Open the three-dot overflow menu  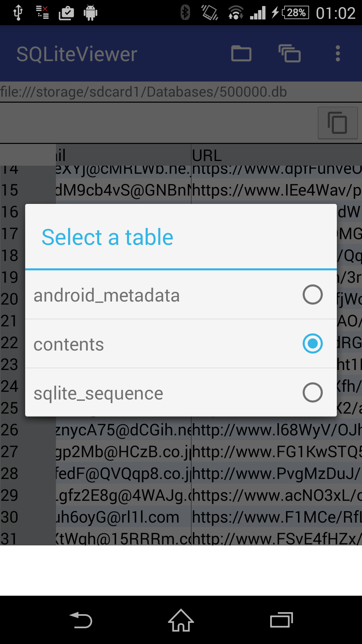coord(338,54)
